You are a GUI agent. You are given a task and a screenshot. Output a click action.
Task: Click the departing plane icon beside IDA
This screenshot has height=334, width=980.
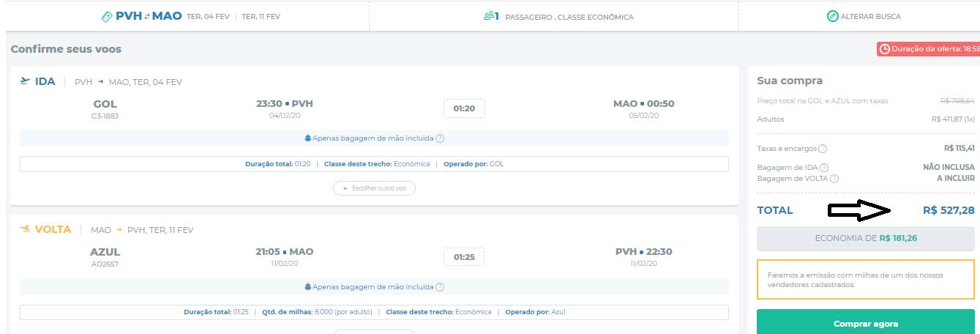[x=25, y=81]
